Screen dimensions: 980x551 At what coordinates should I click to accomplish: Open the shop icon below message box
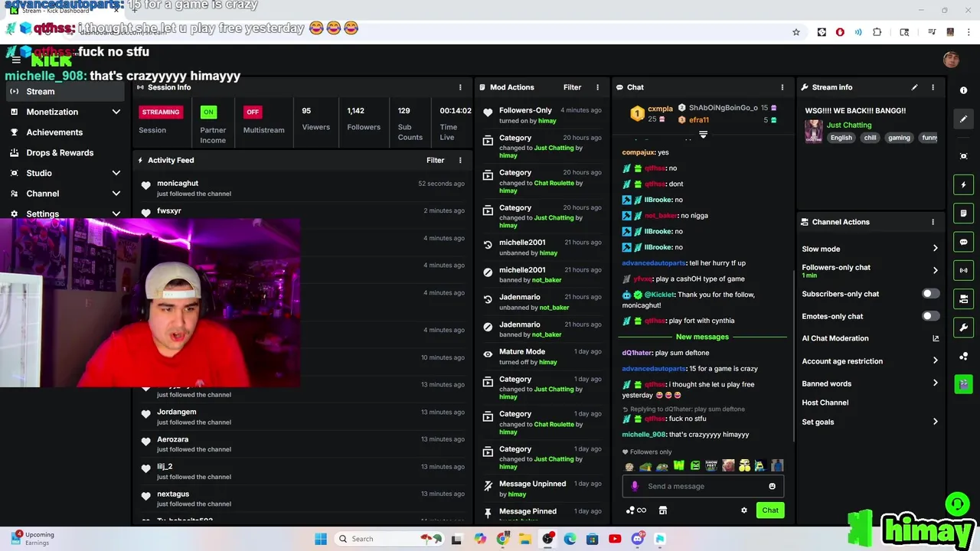point(663,510)
